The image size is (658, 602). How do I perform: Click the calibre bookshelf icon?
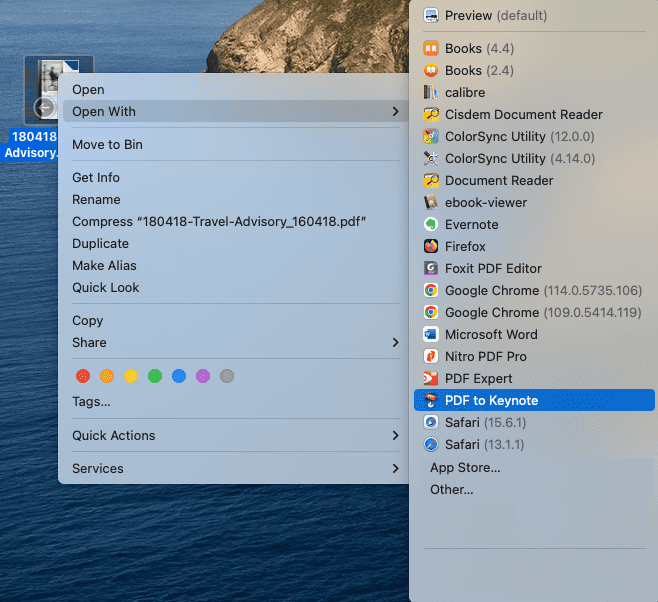point(431,92)
